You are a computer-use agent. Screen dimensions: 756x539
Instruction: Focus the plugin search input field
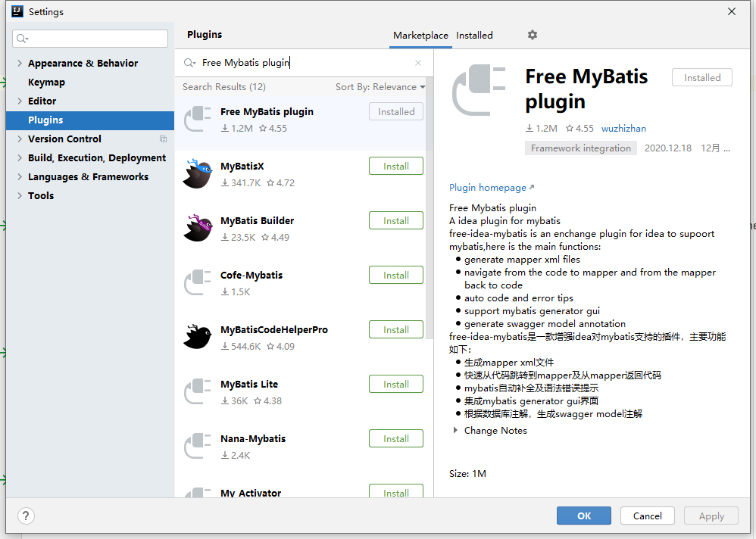(304, 63)
